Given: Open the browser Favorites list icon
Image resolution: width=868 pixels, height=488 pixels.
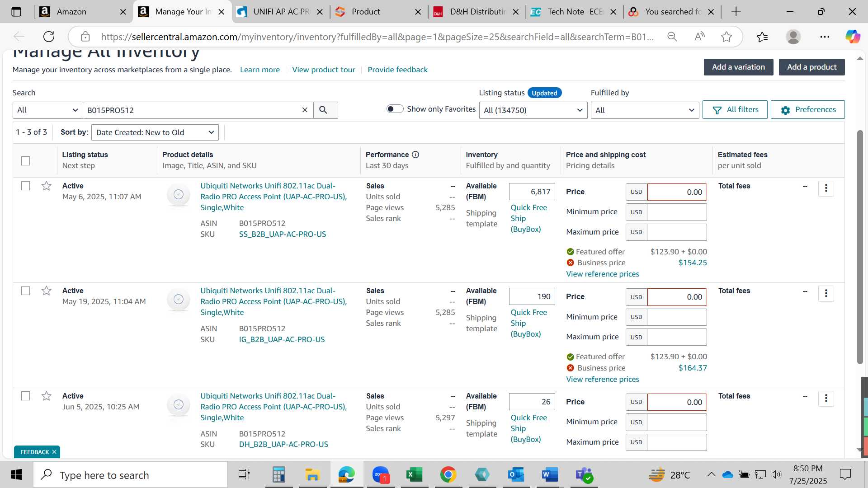Looking at the screenshot, I should pyautogui.click(x=762, y=37).
